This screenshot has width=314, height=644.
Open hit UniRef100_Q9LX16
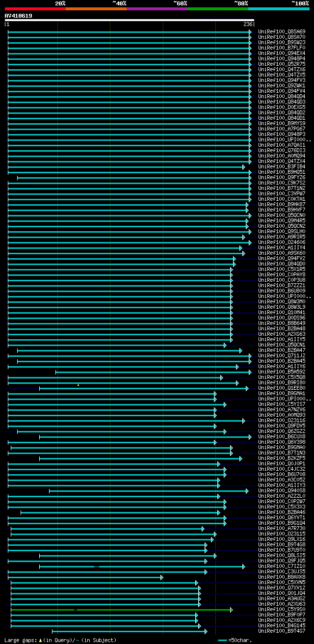282,539
